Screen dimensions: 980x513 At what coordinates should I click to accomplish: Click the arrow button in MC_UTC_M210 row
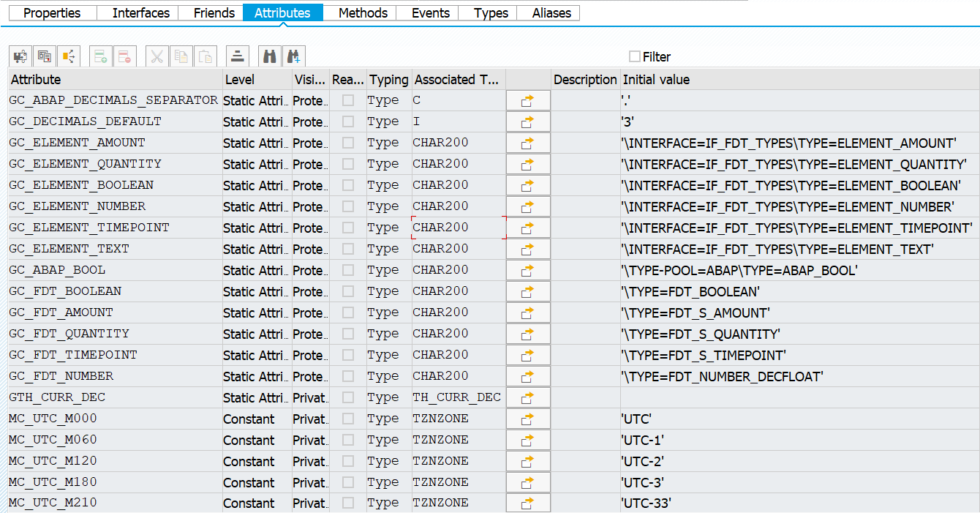(x=528, y=503)
